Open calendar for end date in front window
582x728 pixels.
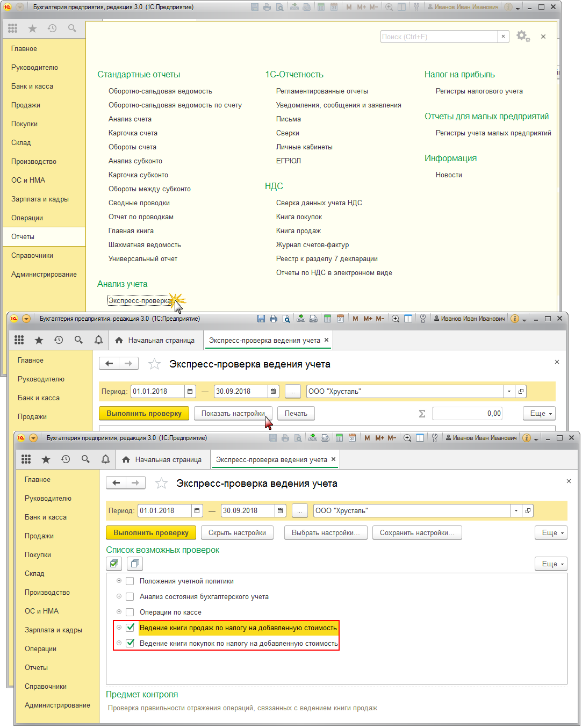[281, 510]
